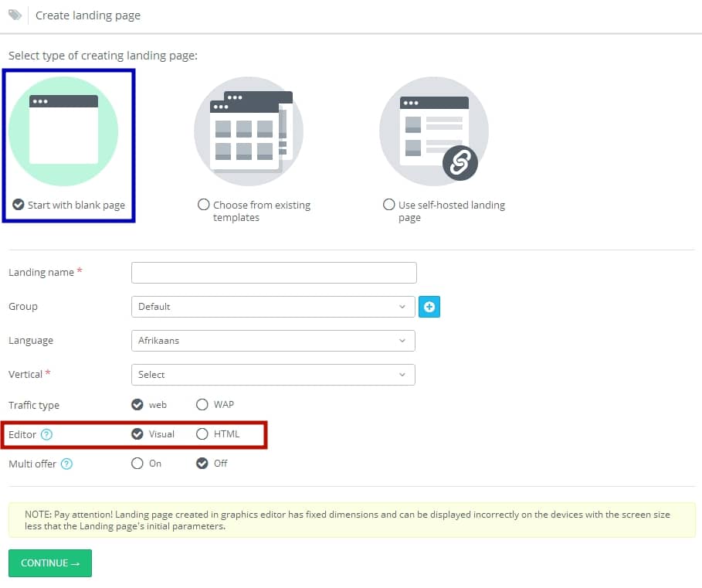The width and height of the screenshot is (702, 588).
Task: Show the Multi offer help icon
Action: click(66, 464)
